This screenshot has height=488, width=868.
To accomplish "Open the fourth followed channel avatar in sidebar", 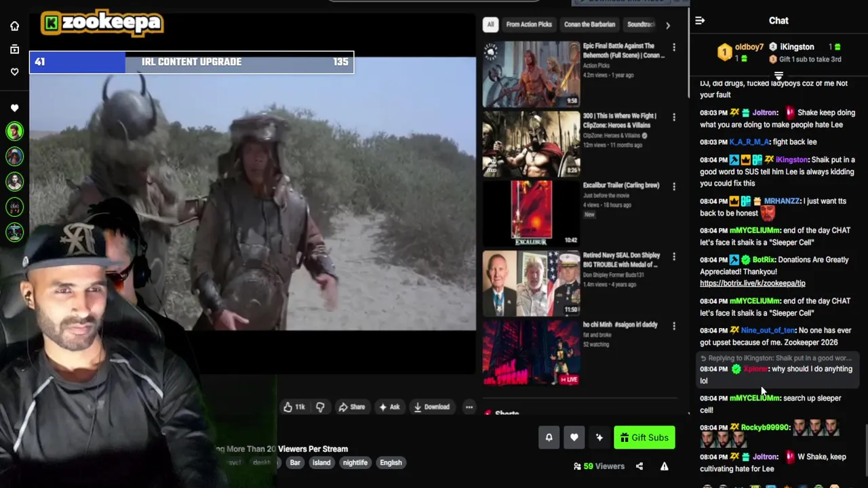I will click(14, 207).
